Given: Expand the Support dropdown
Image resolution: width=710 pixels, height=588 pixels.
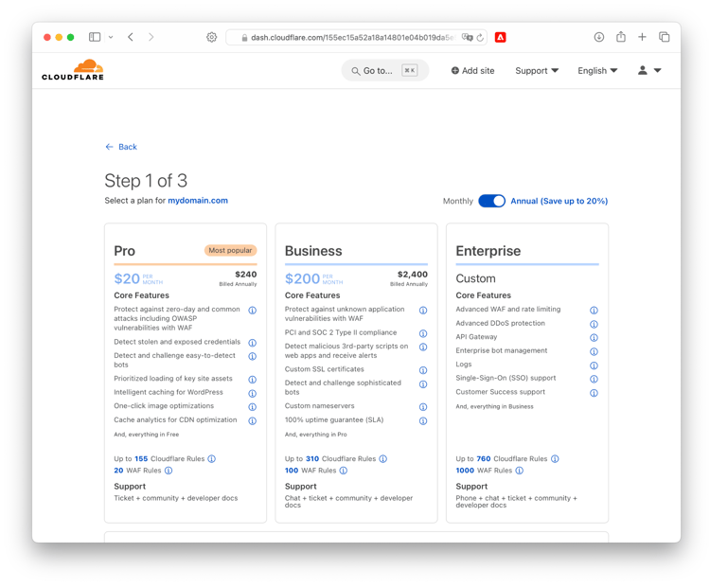Looking at the screenshot, I should 537,71.
